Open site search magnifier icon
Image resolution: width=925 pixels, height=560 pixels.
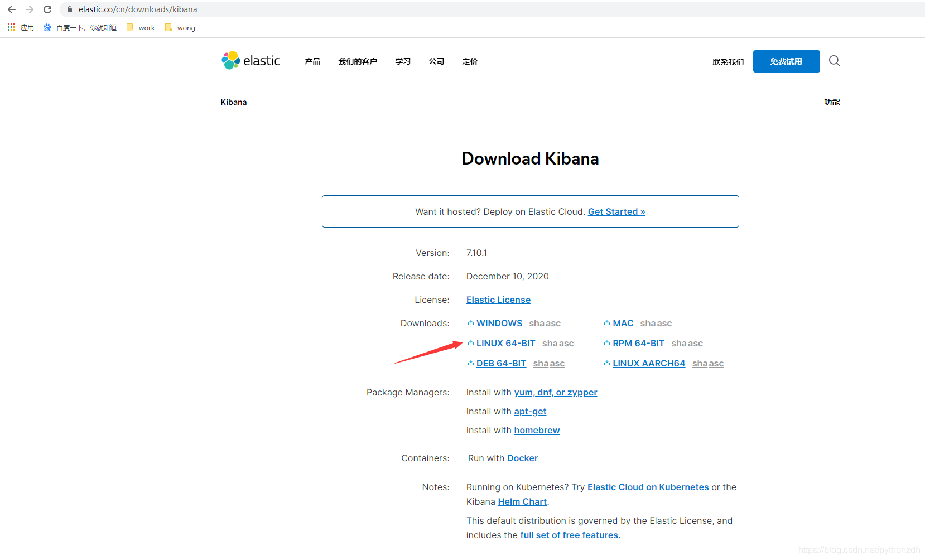(x=834, y=61)
